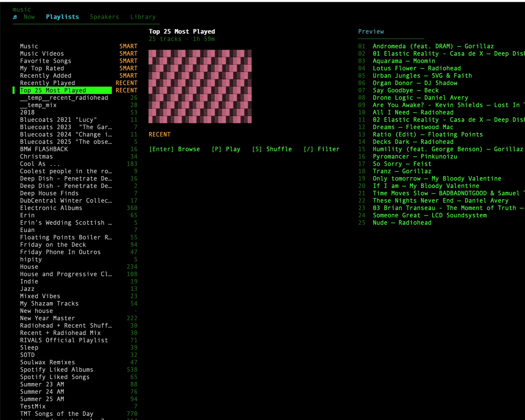
Task: Select the Favorite Songs playlist
Action: point(79,61)
